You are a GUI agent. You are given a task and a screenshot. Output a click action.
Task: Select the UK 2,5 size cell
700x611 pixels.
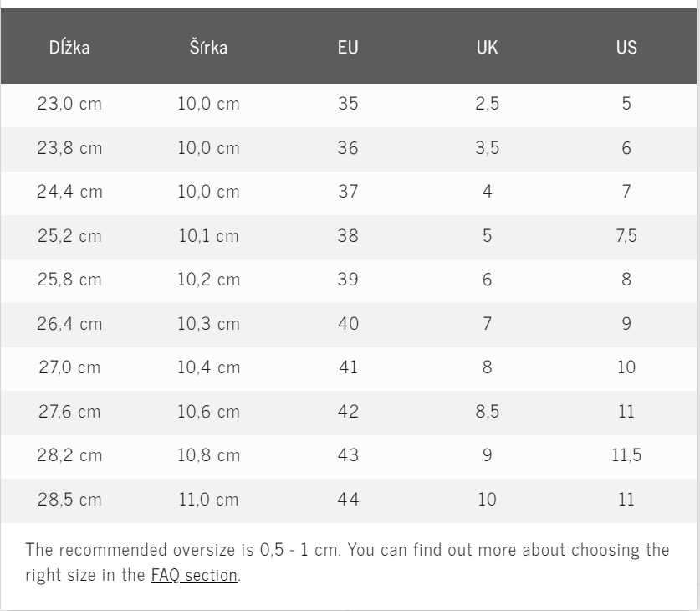tap(487, 105)
